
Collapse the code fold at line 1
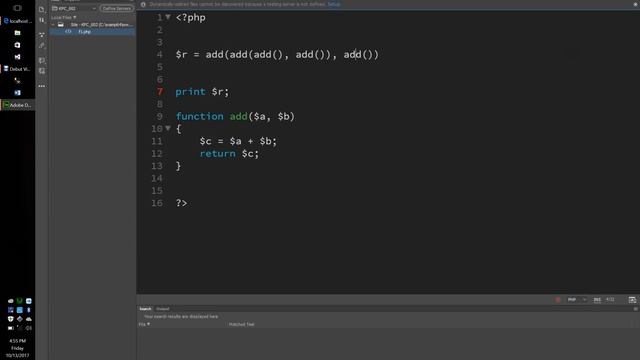pos(168,17)
